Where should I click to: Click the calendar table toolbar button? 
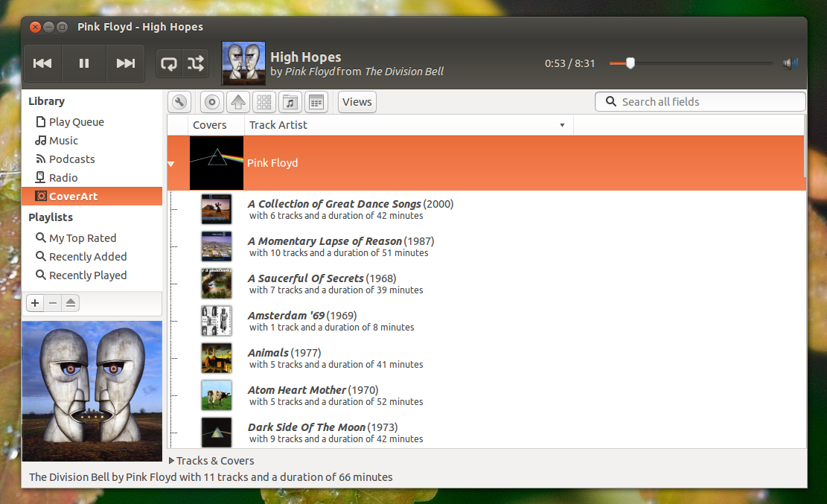(x=316, y=102)
